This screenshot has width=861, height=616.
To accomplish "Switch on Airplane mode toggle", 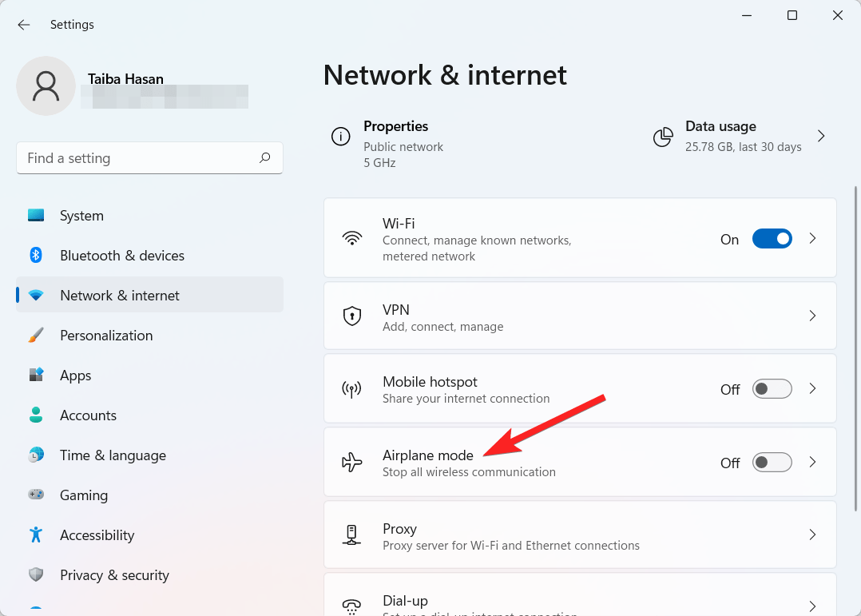I will (x=772, y=463).
